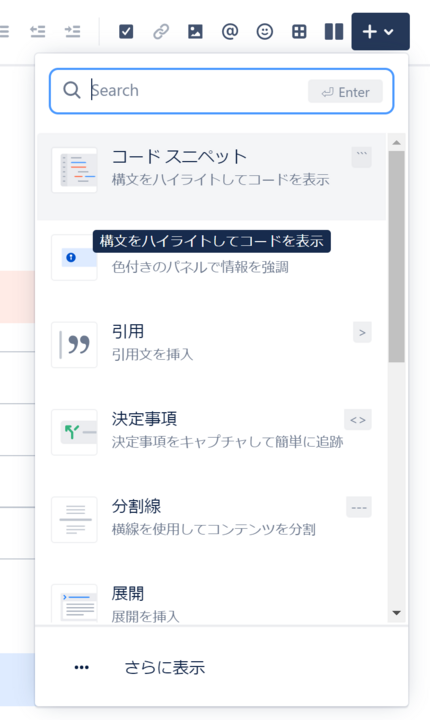Select コード スニペット menu item
This screenshot has width=430, height=720.
(211, 177)
